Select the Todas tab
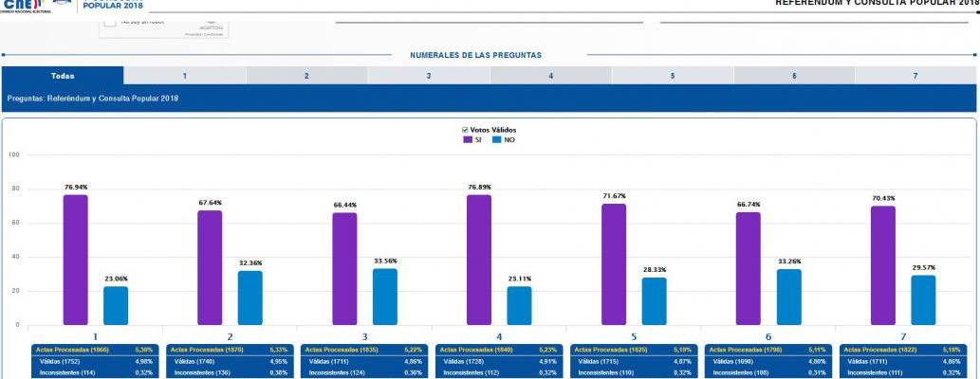This screenshot has width=980, height=379. 63,75
